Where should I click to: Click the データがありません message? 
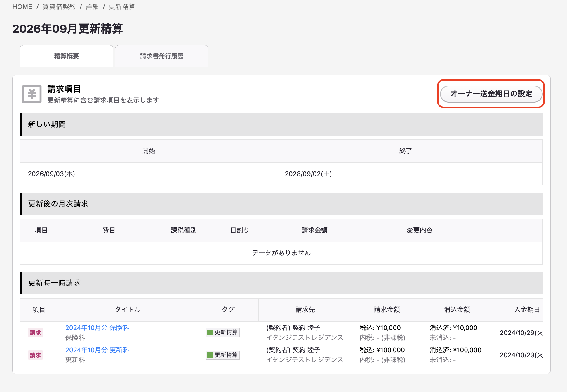click(281, 253)
